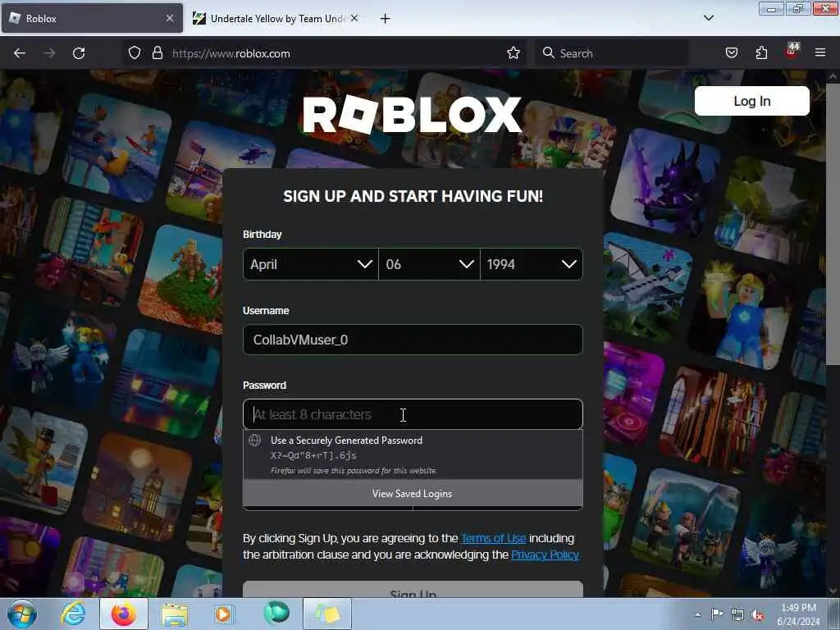Open a new browser tab
Viewport: 840px width, 630px height.
pos(385,19)
